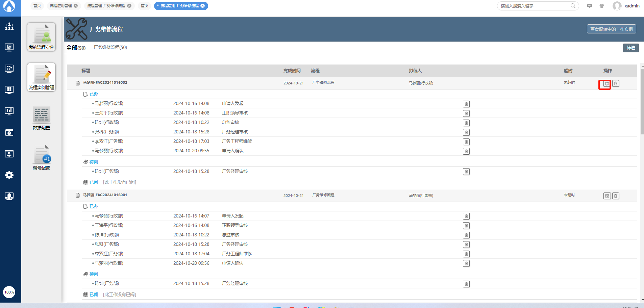Switch to the 流程管理-厂务维修流程 tab
Image resolution: width=644 pixels, height=308 pixels.
click(x=106, y=6)
